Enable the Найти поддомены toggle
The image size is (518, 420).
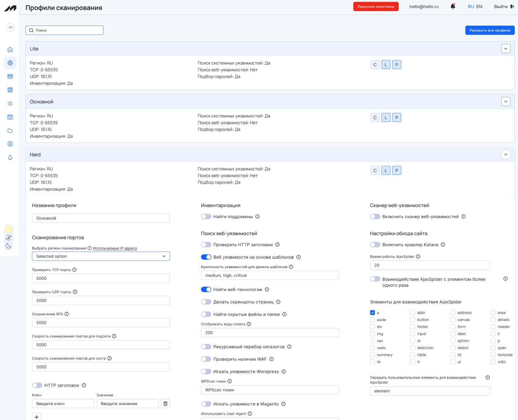point(206,217)
